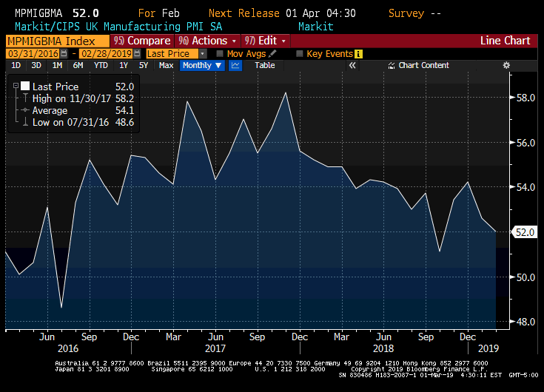Open the Actions dropdown menu
The height and width of the screenshot is (392, 544).
[207, 41]
